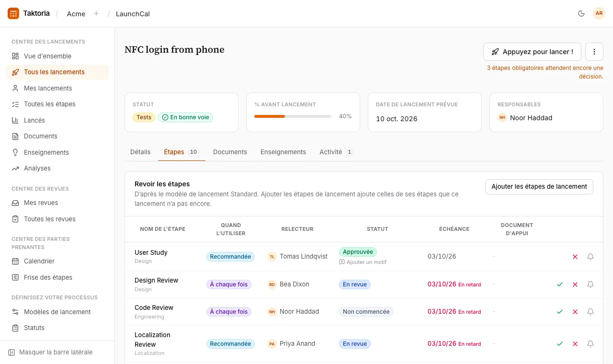613x364 pixels.
Task: Reject the User Study step
Action: (x=575, y=257)
